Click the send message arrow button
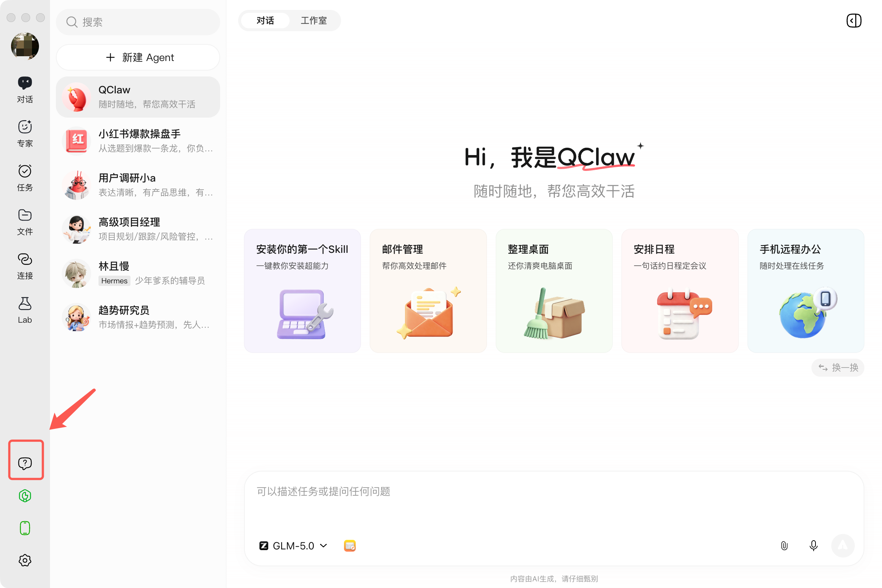This screenshot has width=882, height=588. pyautogui.click(x=843, y=546)
